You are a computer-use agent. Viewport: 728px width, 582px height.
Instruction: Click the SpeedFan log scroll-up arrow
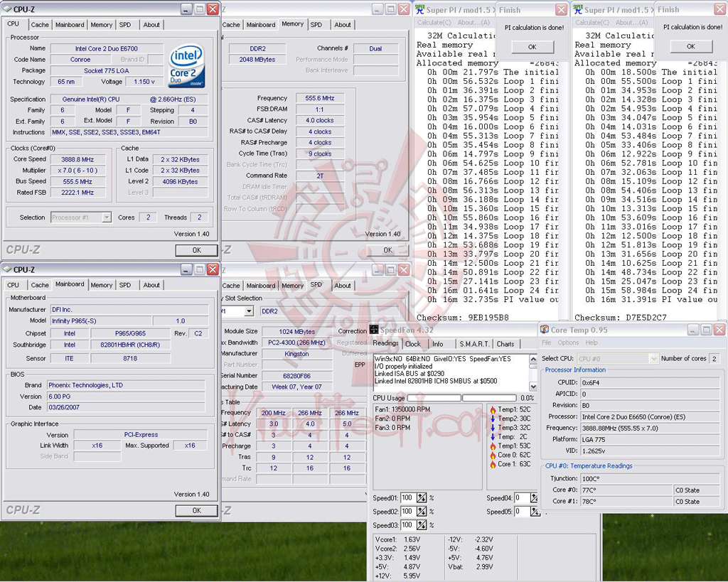[x=533, y=360]
